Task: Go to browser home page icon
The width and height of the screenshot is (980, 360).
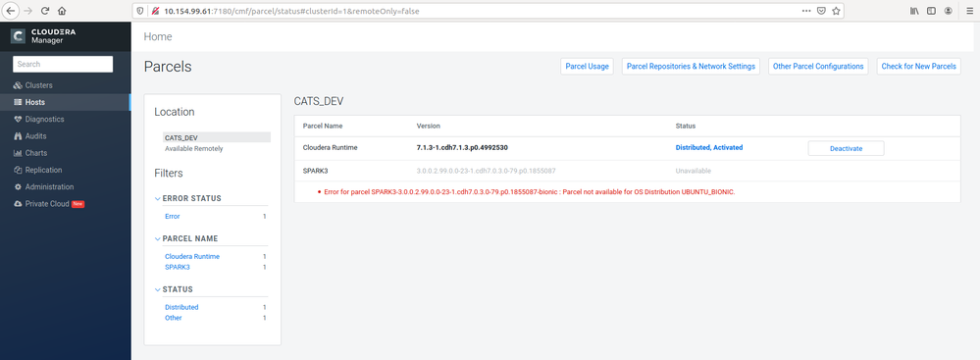Action: (62, 11)
